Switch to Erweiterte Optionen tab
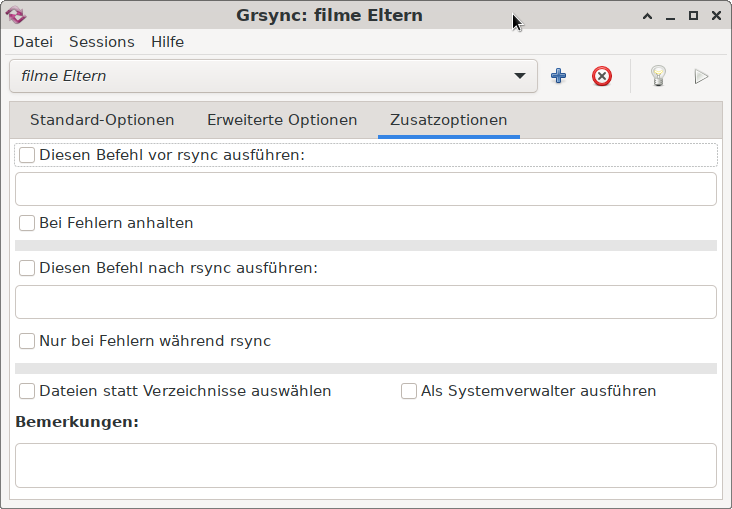This screenshot has height=509, width=732. [282, 120]
